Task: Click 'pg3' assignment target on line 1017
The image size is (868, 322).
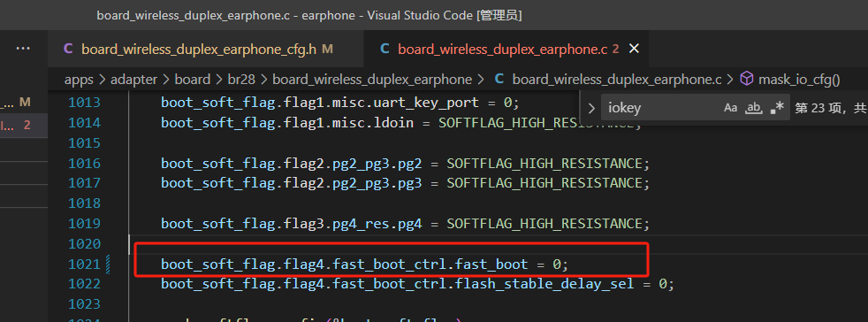Action: click(409, 183)
